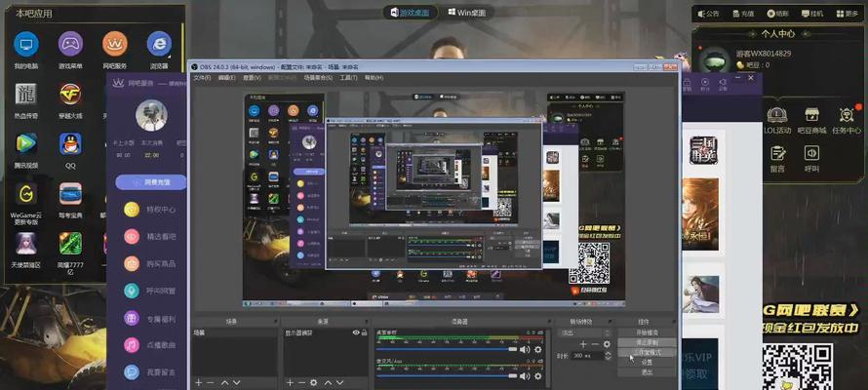Open 留言 notepad icon in 个人中心
The width and height of the screenshot is (868, 390).
pos(777,159)
